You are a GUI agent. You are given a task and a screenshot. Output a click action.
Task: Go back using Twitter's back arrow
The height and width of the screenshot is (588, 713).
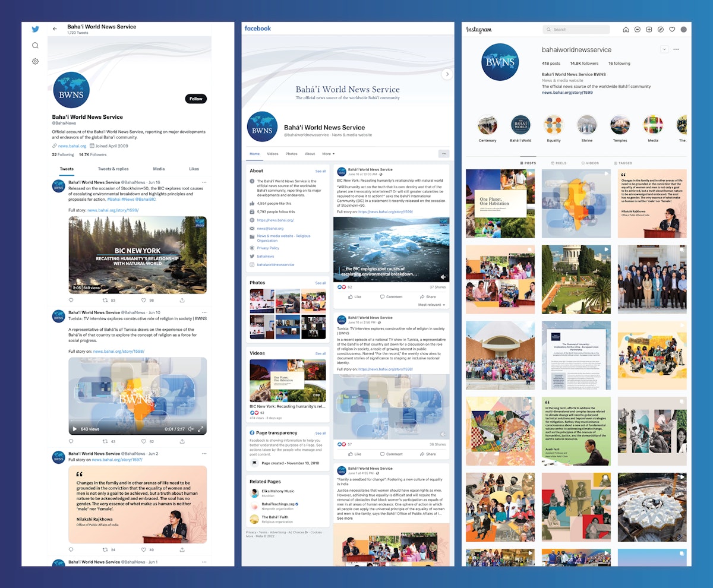pos(55,29)
